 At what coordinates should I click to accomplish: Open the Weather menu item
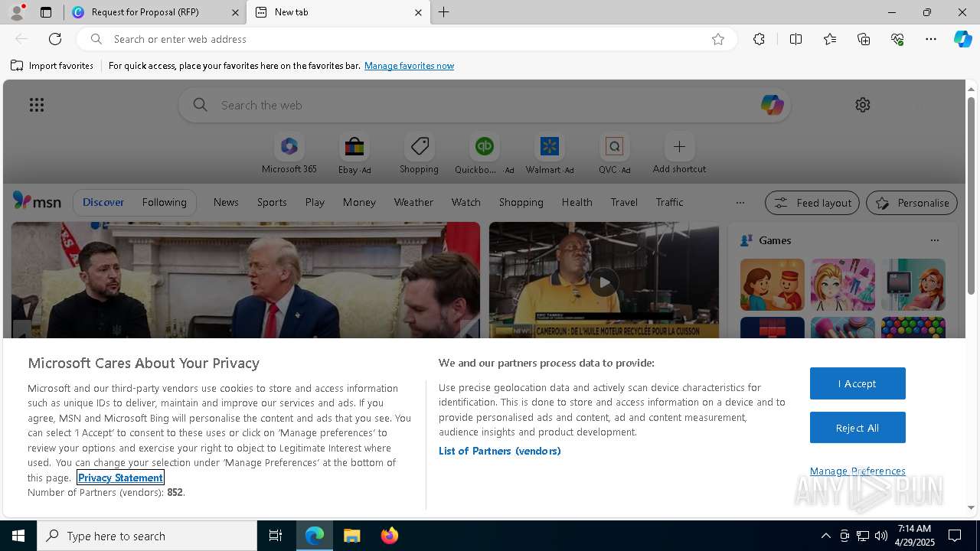(x=413, y=202)
